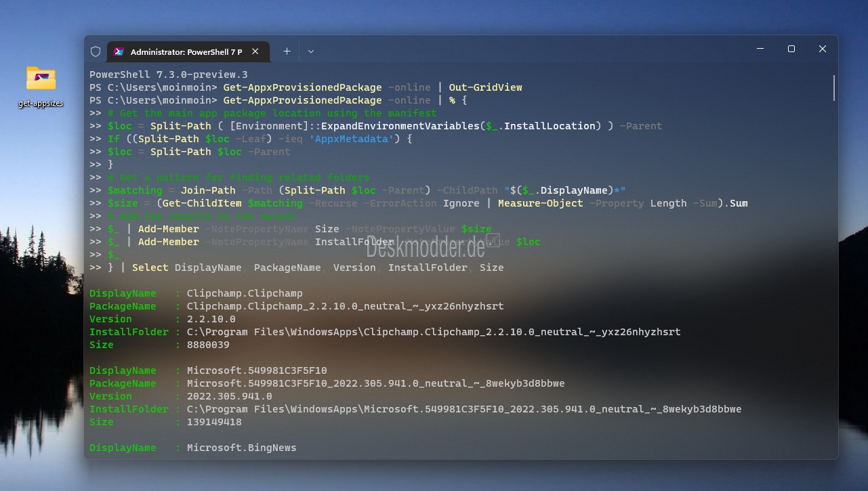Click Clipchamp PackageName value line
Viewport: 868px width, 491px height.
[345, 306]
